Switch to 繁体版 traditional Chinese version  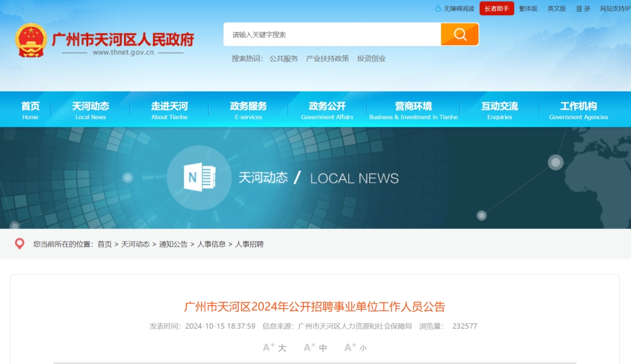coord(528,9)
